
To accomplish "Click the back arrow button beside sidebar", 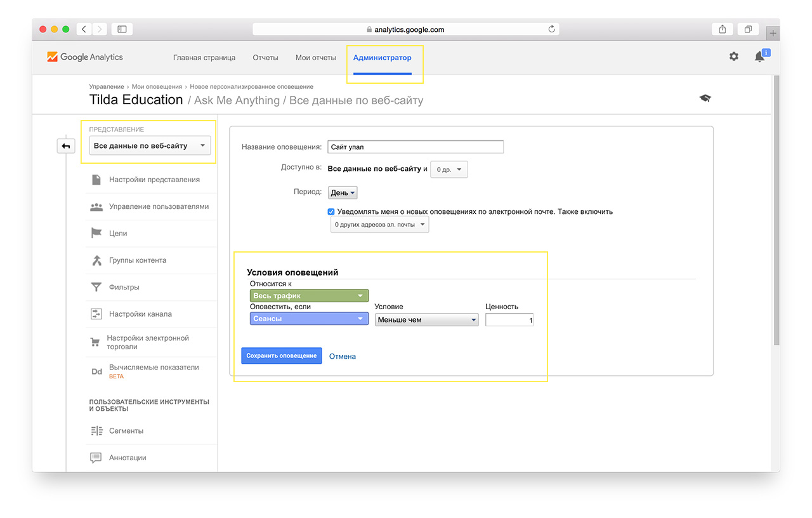I will [66, 146].
